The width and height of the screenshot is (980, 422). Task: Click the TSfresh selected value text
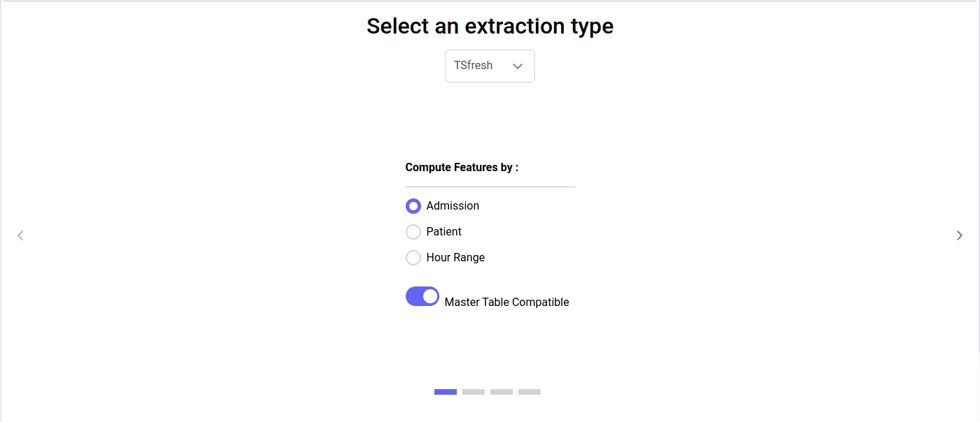click(x=474, y=66)
